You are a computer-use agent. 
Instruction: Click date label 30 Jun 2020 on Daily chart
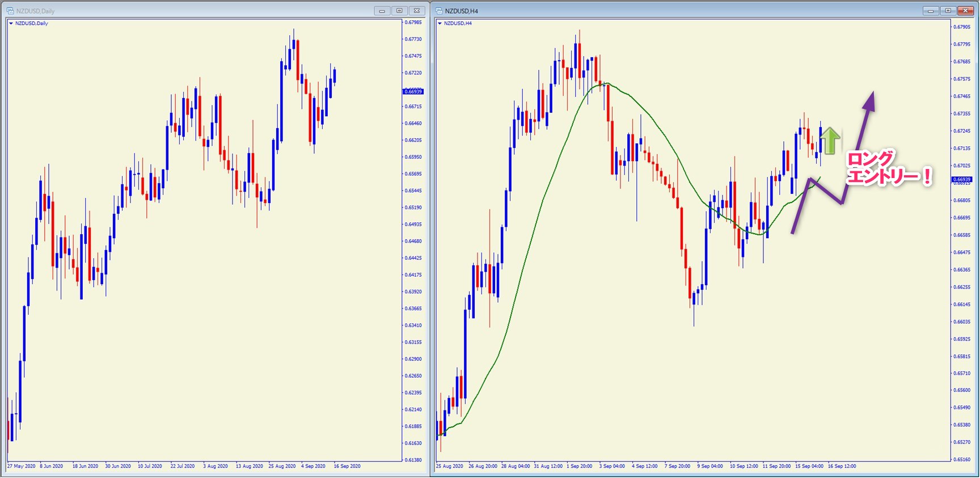(x=118, y=466)
